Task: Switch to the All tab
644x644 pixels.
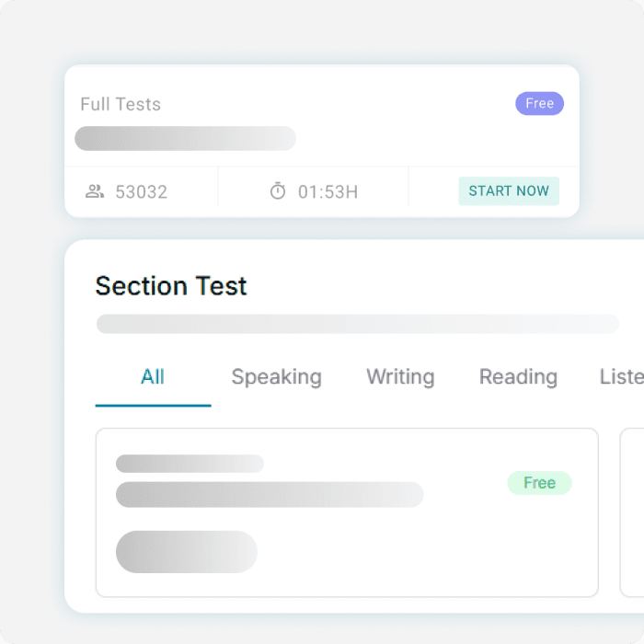Action: pyautogui.click(x=153, y=377)
